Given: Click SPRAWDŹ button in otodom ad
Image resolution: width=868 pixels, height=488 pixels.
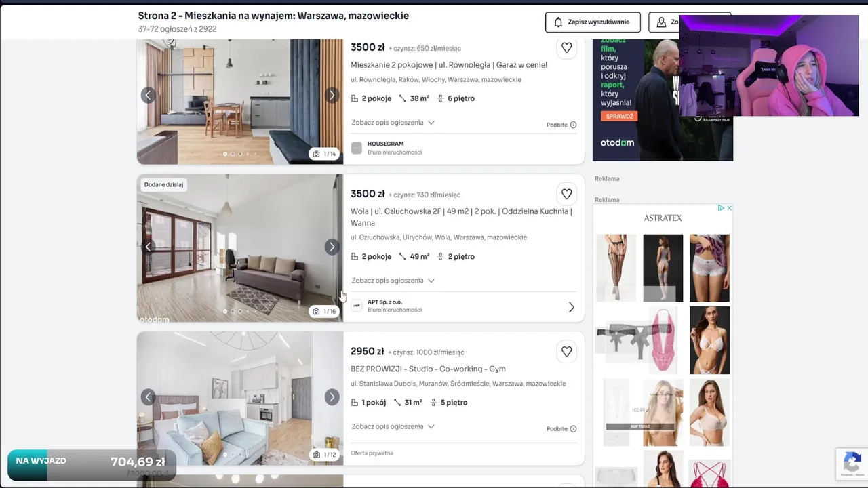Looking at the screenshot, I should (618, 116).
